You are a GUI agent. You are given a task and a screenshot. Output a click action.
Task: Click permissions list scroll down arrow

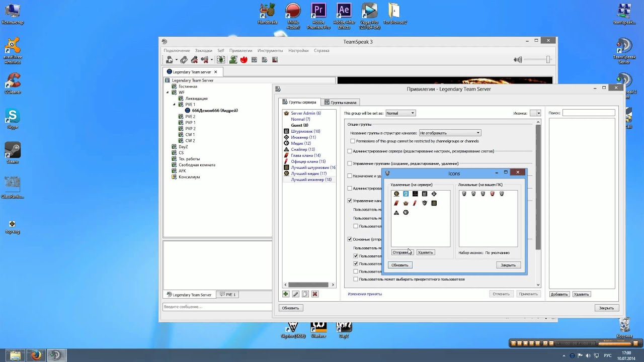(x=538, y=285)
